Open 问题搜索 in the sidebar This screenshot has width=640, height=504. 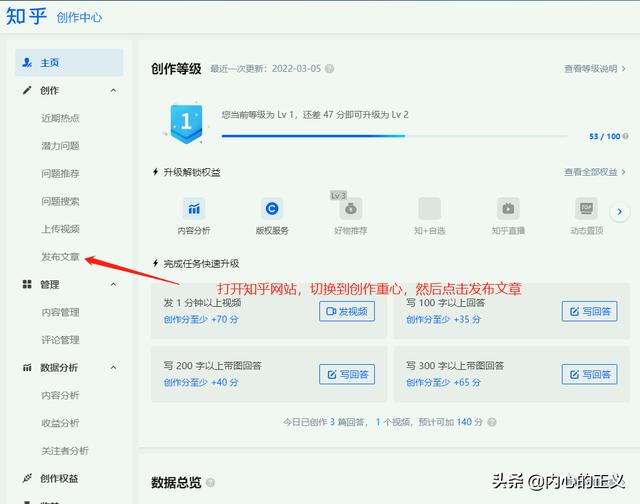[60, 201]
